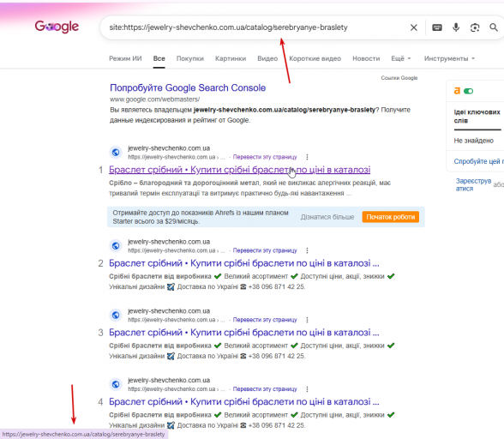Open three-dot menu of result 3
The width and height of the screenshot is (504, 439).
(307, 320)
